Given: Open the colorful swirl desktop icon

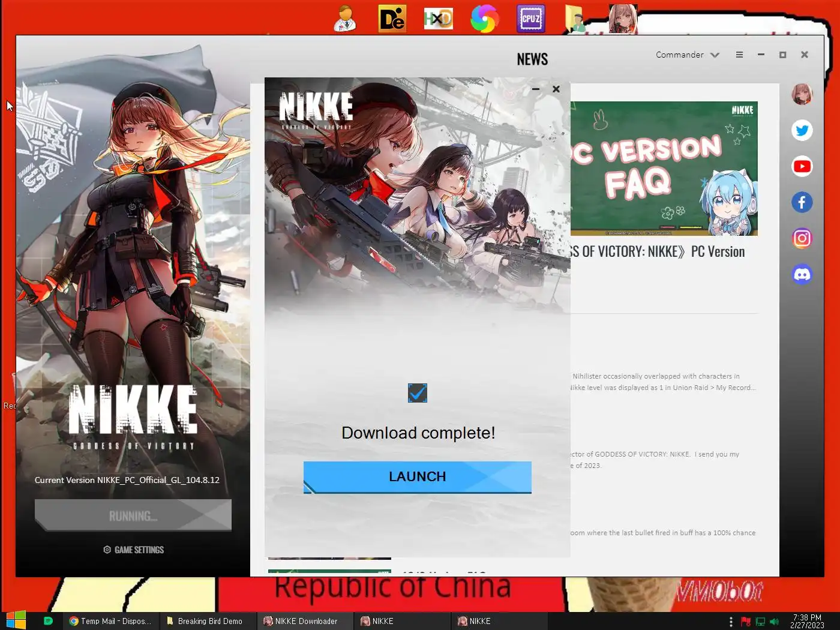Looking at the screenshot, I should [x=485, y=19].
